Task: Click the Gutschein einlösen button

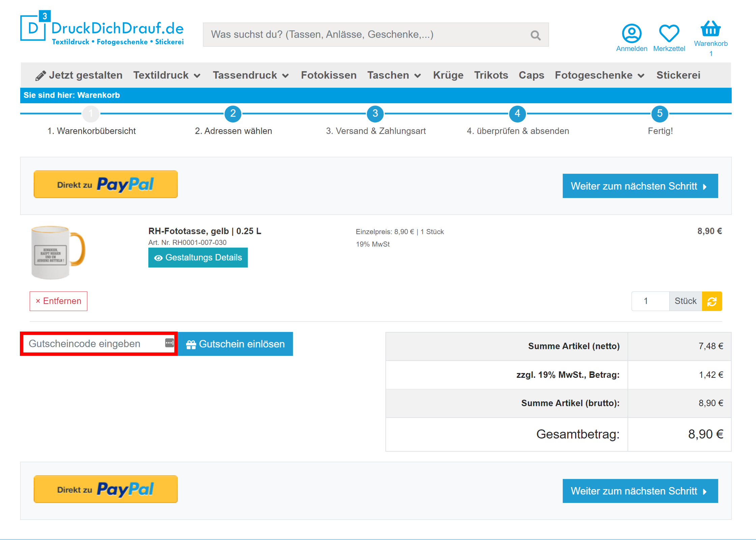Action: (235, 344)
